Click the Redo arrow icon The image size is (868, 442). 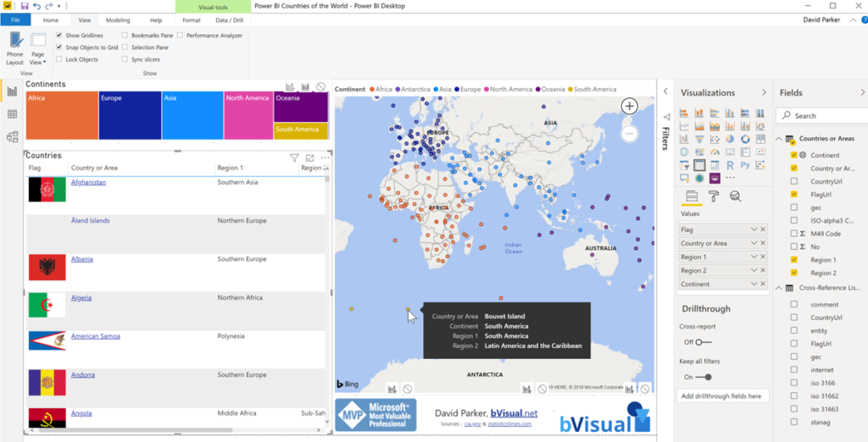[48, 6]
